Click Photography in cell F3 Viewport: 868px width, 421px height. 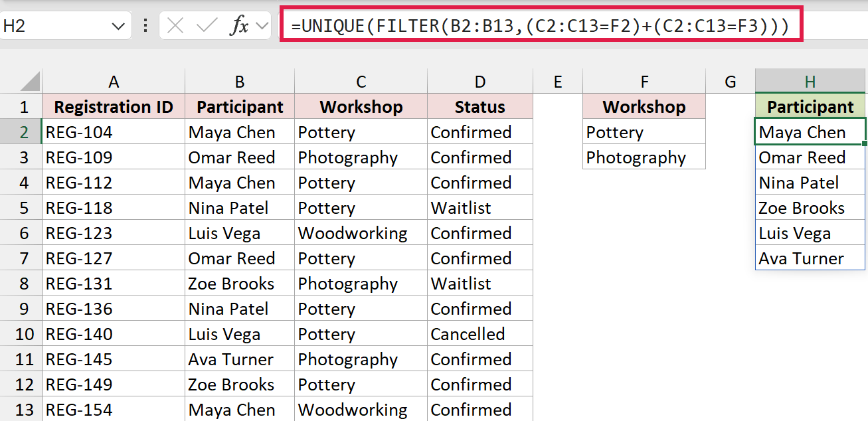(x=644, y=157)
